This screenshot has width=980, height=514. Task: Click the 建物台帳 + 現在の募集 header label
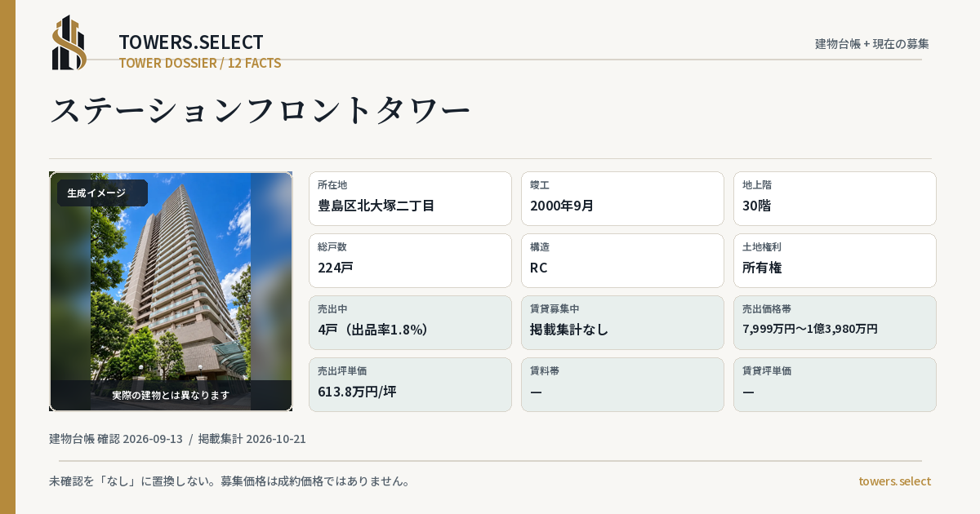[x=871, y=43]
